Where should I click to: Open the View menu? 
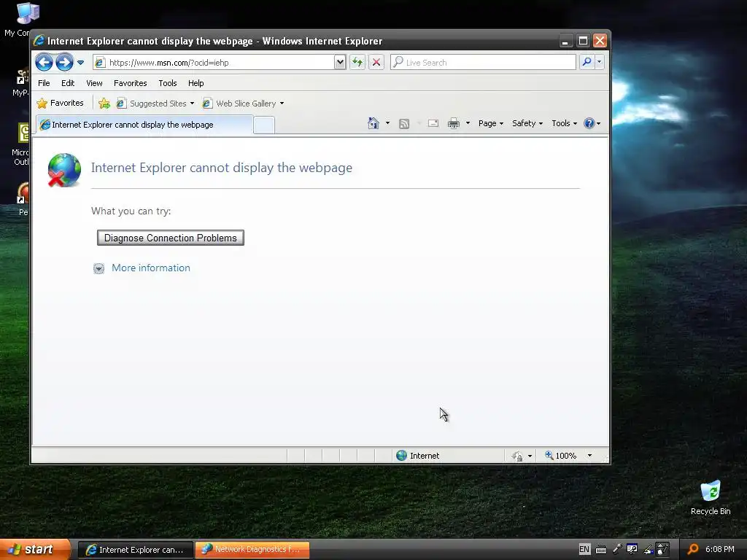pos(94,83)
